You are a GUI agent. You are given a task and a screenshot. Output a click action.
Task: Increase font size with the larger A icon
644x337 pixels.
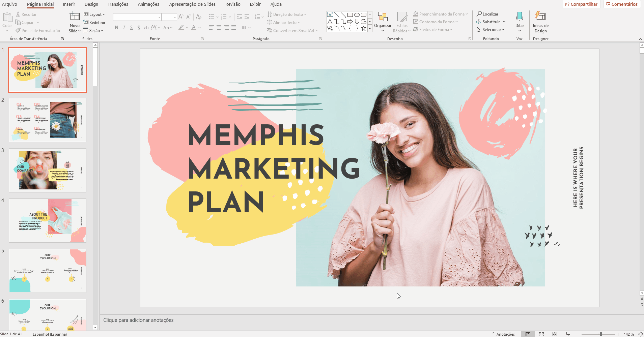click(x=181, y=17)
